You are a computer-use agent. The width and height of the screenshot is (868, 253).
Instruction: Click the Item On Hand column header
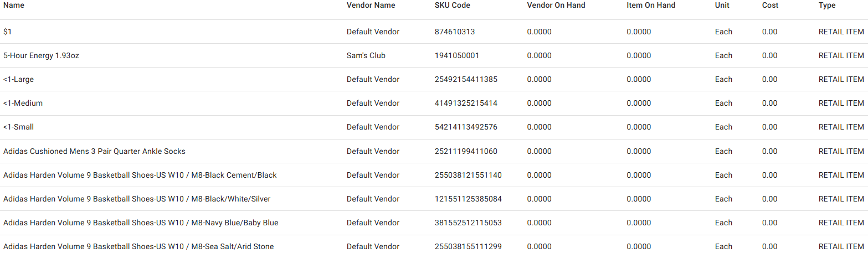point(651,5)
